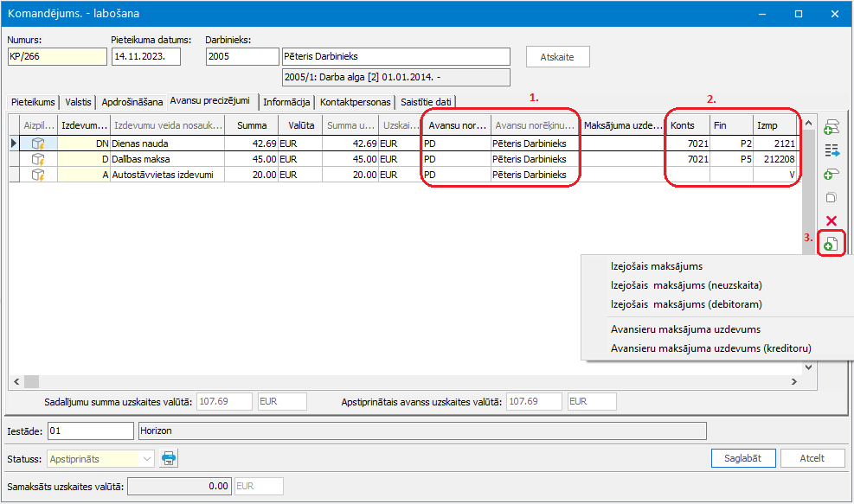Click the box icon in the Dienas nauda row

(x=37, y=144)
